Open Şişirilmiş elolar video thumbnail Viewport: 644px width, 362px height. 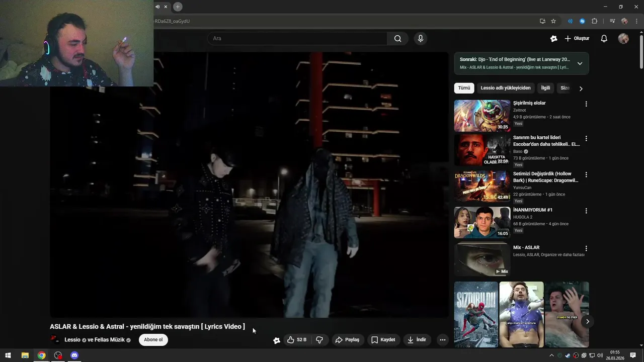click(x=482, y=116)
